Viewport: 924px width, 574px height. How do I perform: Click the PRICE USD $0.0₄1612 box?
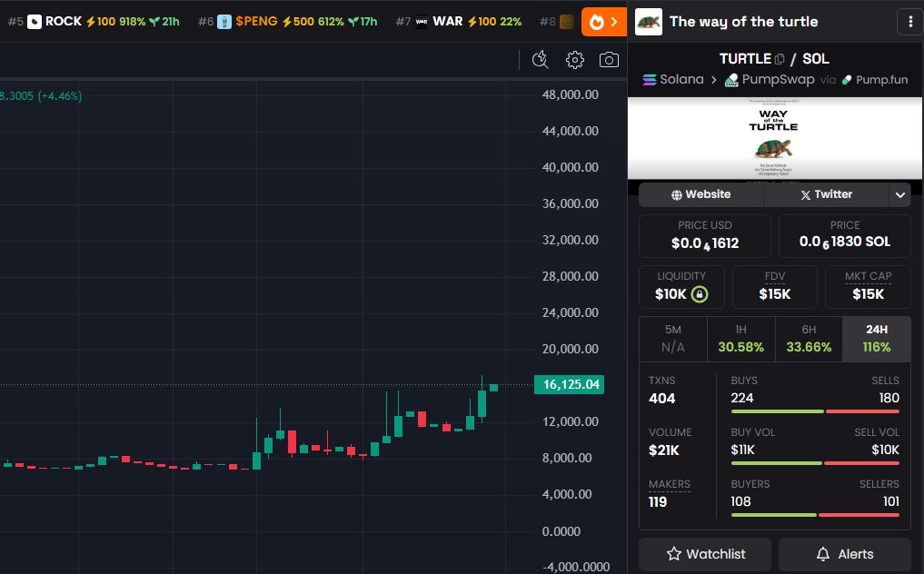point(705,236)
